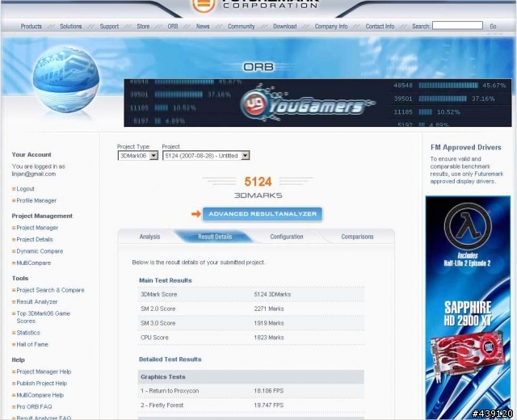Click the Futuremark orange logo icon
Viewport: 517px width, 420px height.
(x=204, y=6)
